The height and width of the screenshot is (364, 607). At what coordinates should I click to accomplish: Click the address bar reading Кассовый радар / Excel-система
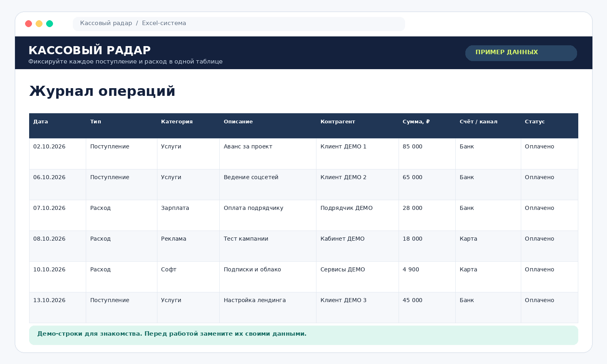tap(239, 23)
